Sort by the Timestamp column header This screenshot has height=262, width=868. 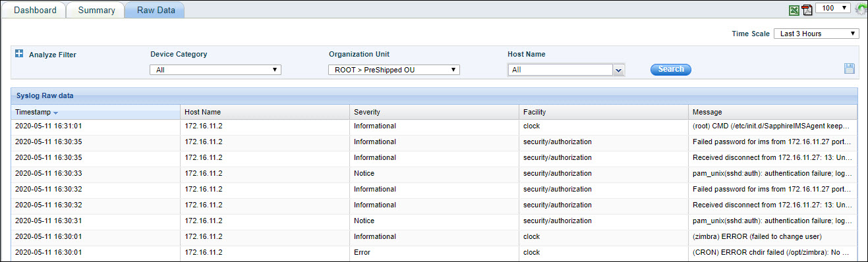click(x=96, y=113)
